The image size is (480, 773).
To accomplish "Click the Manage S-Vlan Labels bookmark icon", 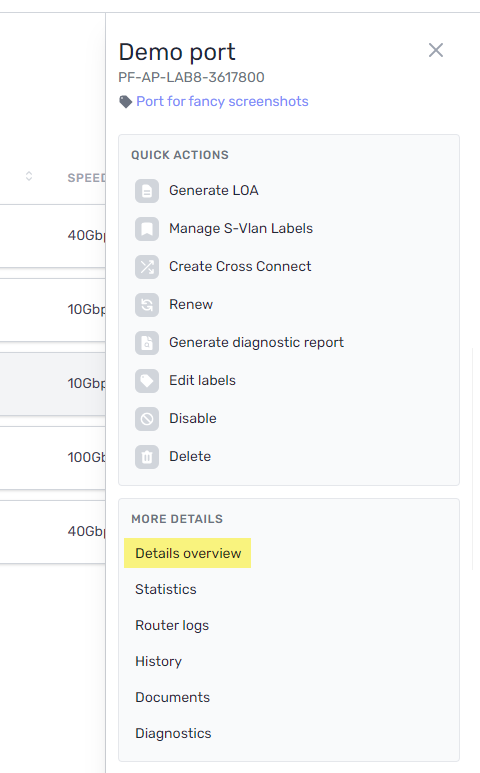I will pyautogui.click(x=147, y=229).
